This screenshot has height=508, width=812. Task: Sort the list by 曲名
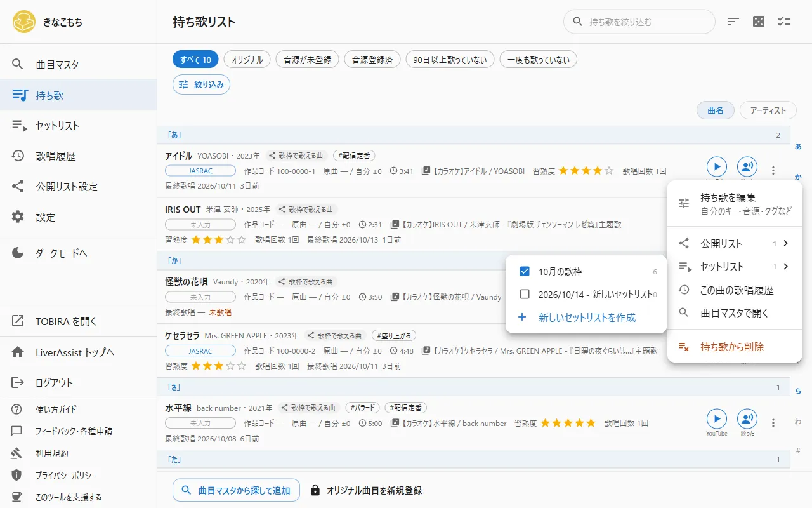(x=716, y=110)
